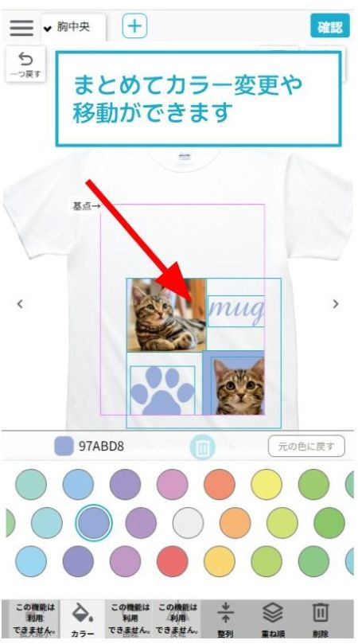Click the round trash icon beside color code
Screen dimensions: 358x644
click(x=202, y=447)
